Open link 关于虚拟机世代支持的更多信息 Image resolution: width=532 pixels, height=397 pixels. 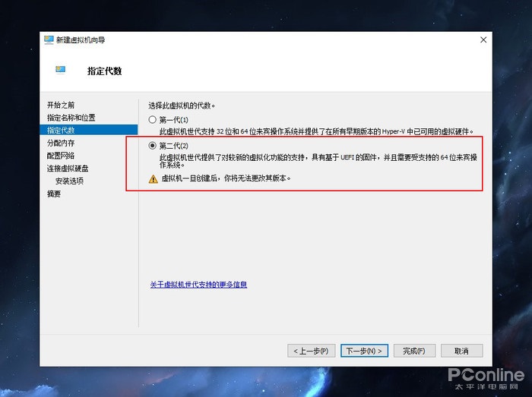tap(198, 285)
